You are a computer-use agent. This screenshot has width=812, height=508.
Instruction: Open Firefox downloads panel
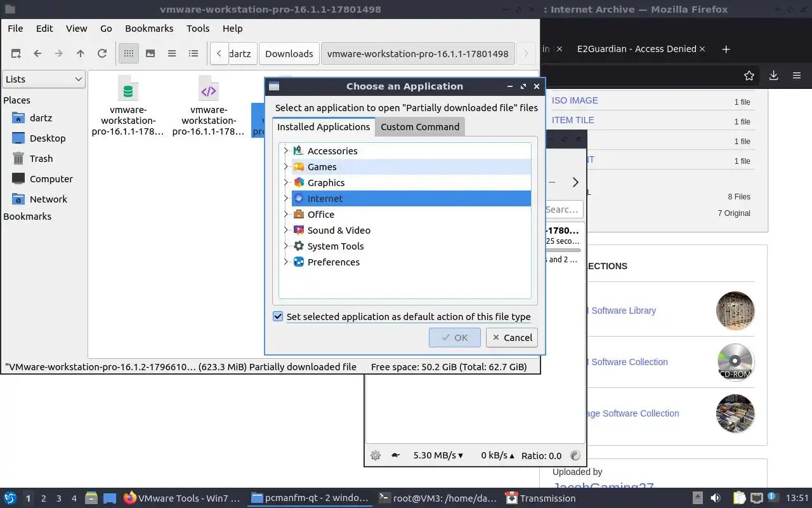[773, 76]
